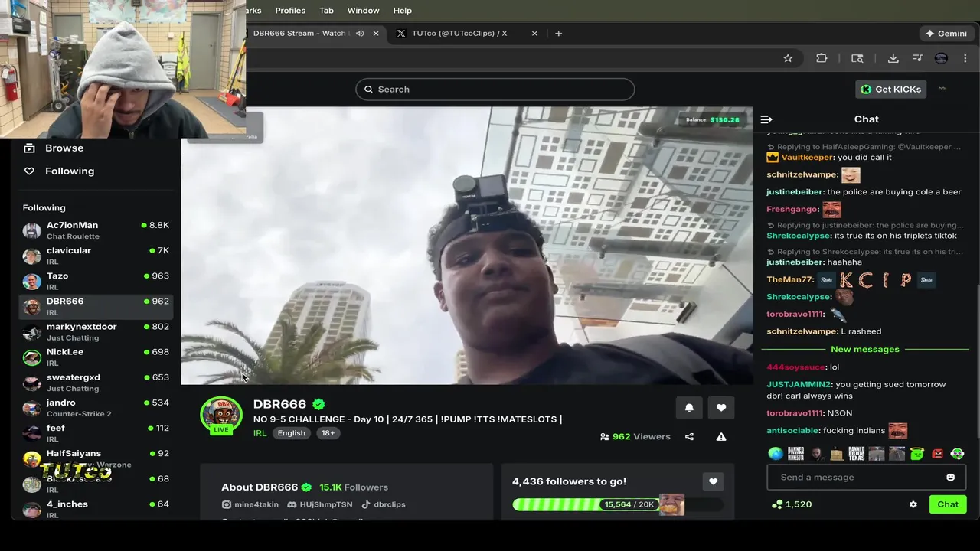The height and width of the screenshot is (551, 980).
Task: Click the Vaultkeeper username in chat
Action: coord(808,158)
